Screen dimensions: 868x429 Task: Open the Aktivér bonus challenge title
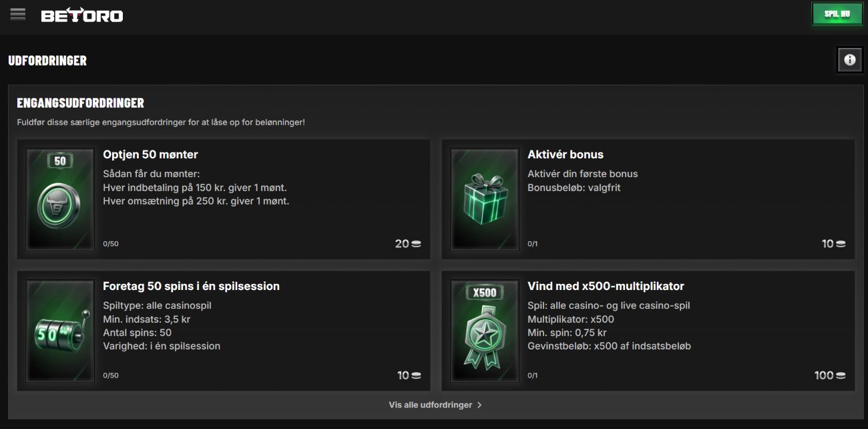(565, 154)
